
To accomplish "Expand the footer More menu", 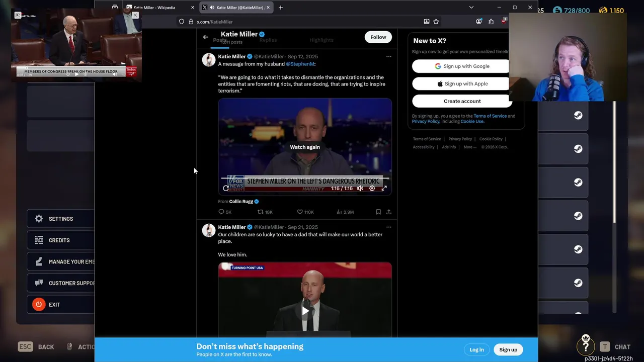I will click(x=469, y=147).
